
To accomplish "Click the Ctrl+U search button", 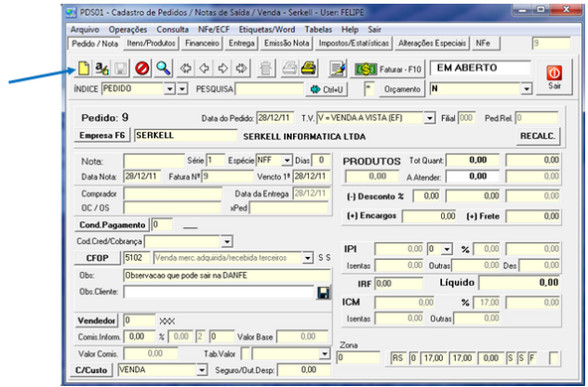I will click(327, 89).
